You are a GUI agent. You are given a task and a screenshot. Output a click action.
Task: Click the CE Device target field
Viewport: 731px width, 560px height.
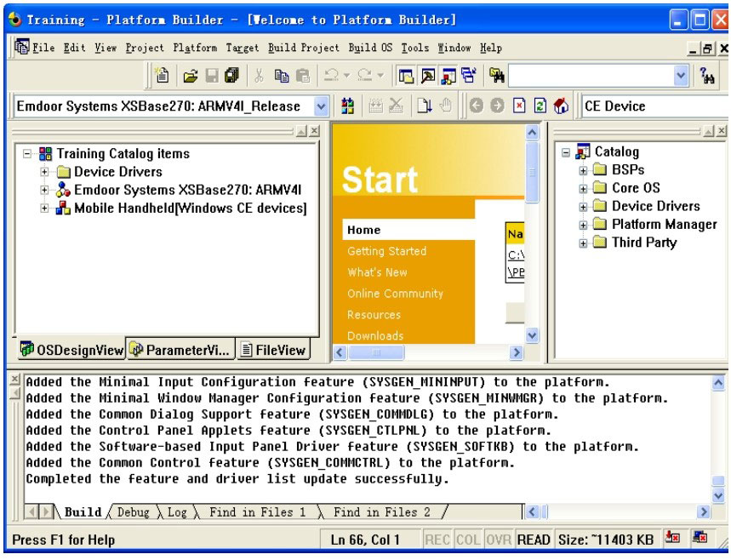654,106
